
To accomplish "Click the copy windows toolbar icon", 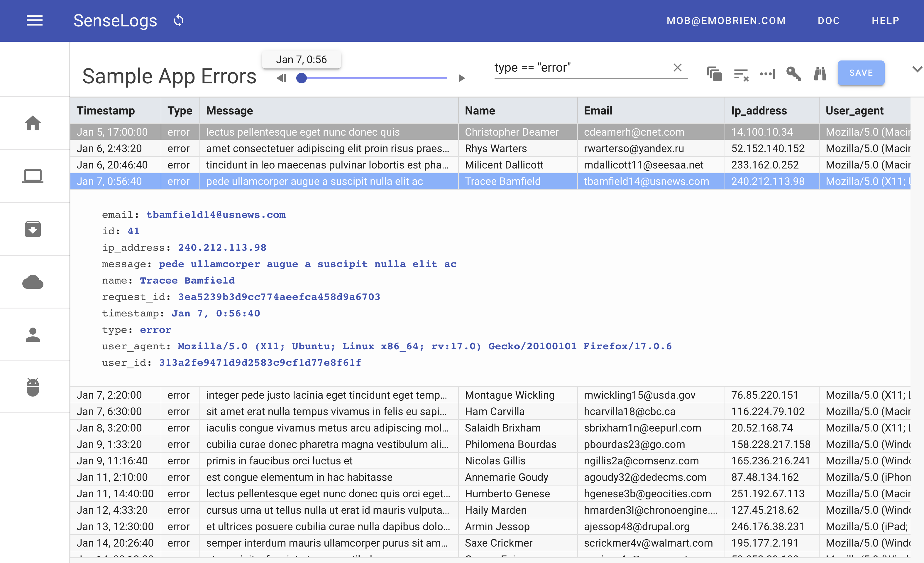I will [714, 74].
